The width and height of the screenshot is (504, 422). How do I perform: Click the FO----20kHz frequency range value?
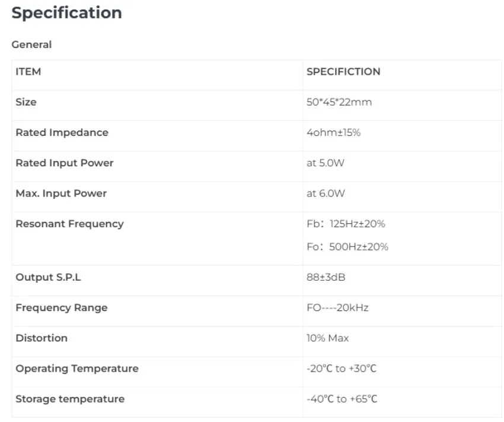point(337,308)
